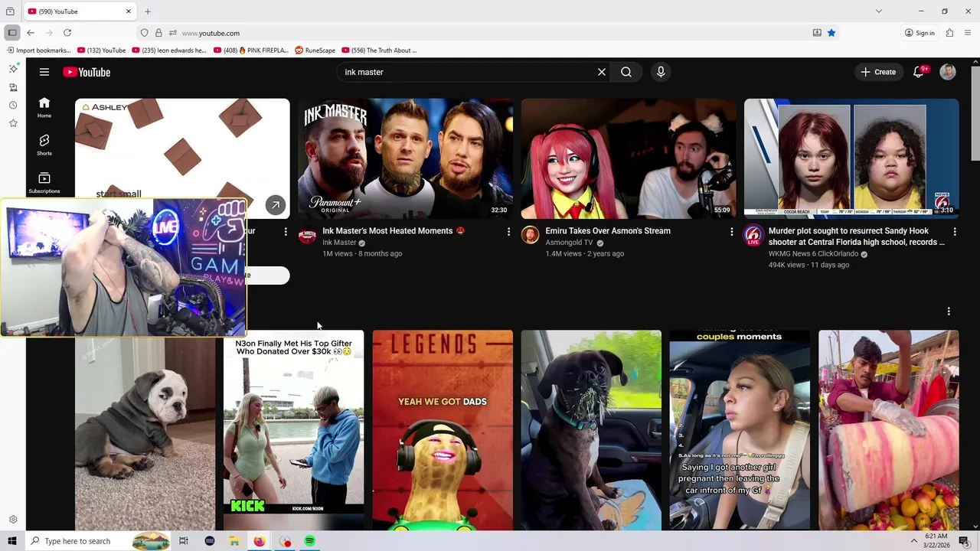Click the YouTube logo
The height and width of the screenshot is (551, 980).
point(87,72)
